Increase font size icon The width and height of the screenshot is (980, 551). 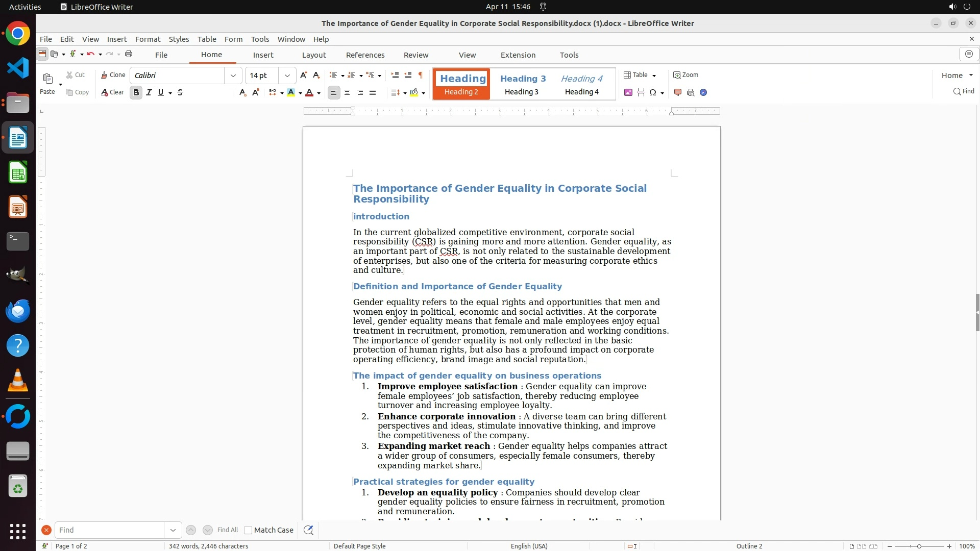(304, 75)
